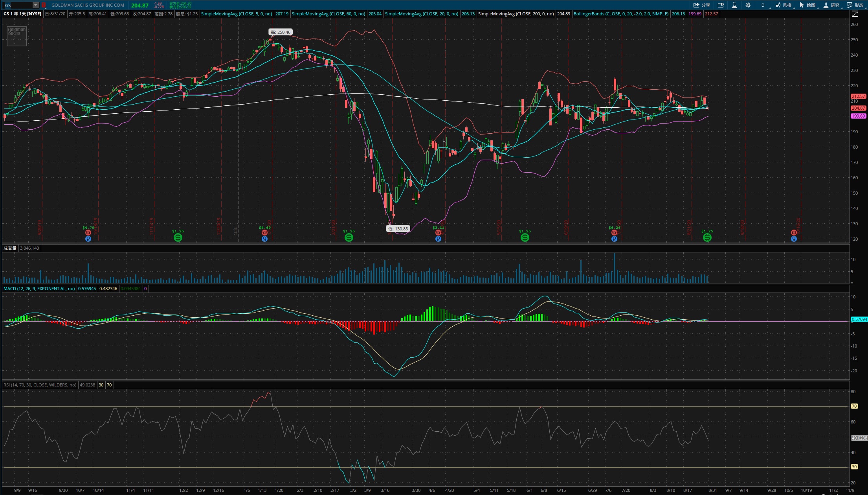Click the high 250.46 price bubble

coord(281,32)
